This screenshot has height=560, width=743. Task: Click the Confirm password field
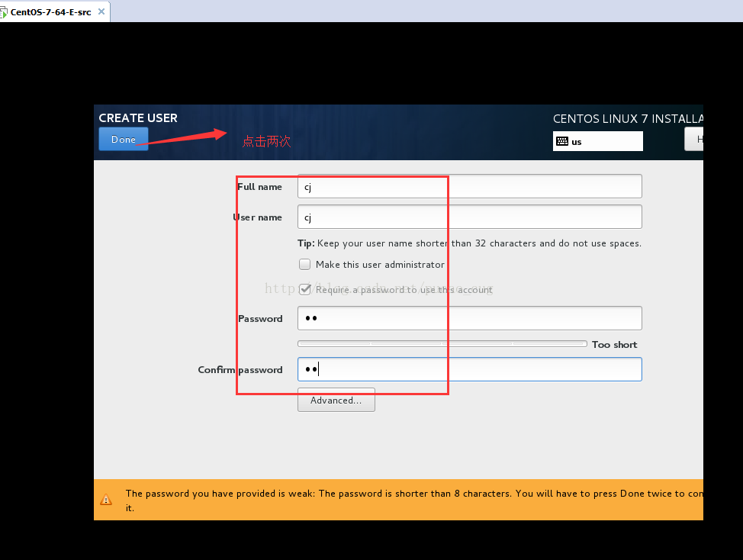tap(470, 369)
